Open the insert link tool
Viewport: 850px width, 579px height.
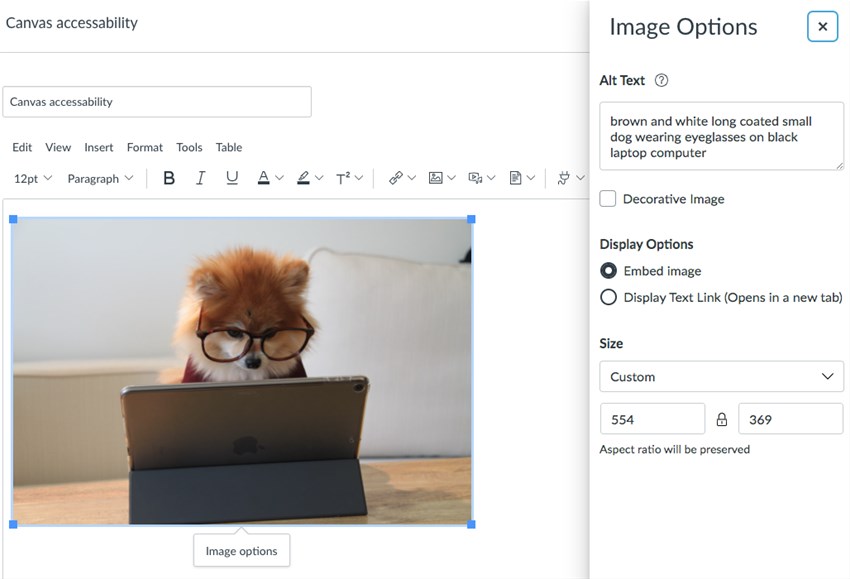pos(396,178)
